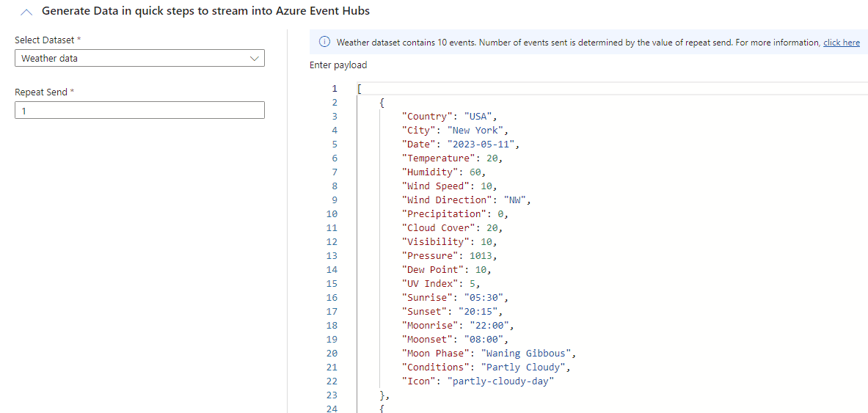Click the "Visibility": 10 line
This screenshot has height=413, width=868.
[450, 242]
